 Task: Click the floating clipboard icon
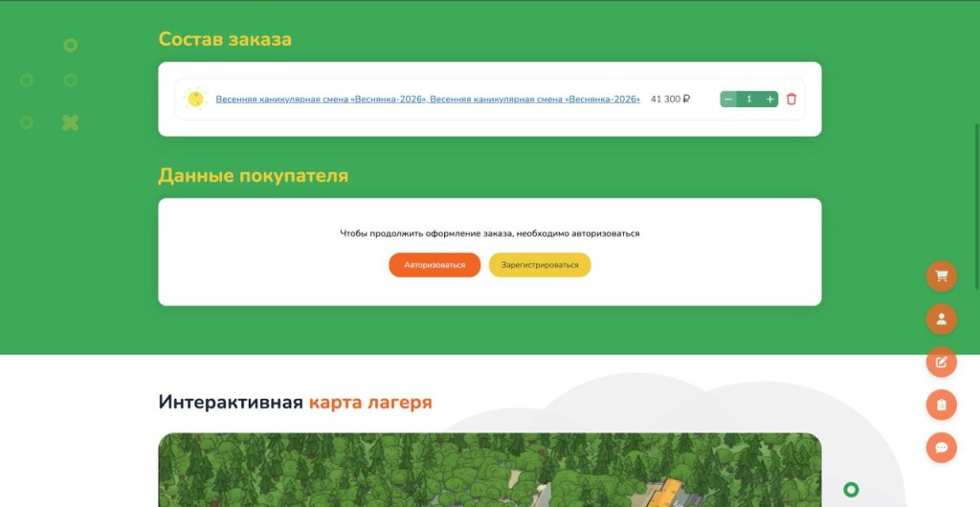[941, 405]
